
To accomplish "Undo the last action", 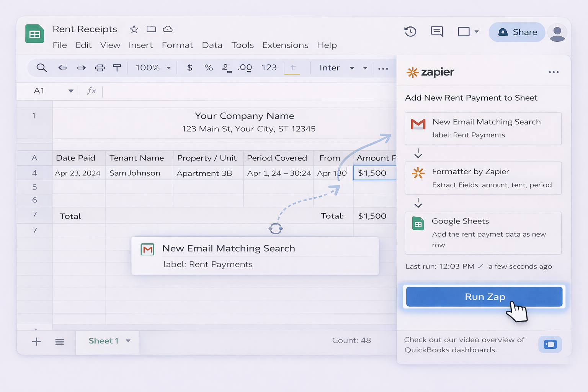I will point(62,68).
